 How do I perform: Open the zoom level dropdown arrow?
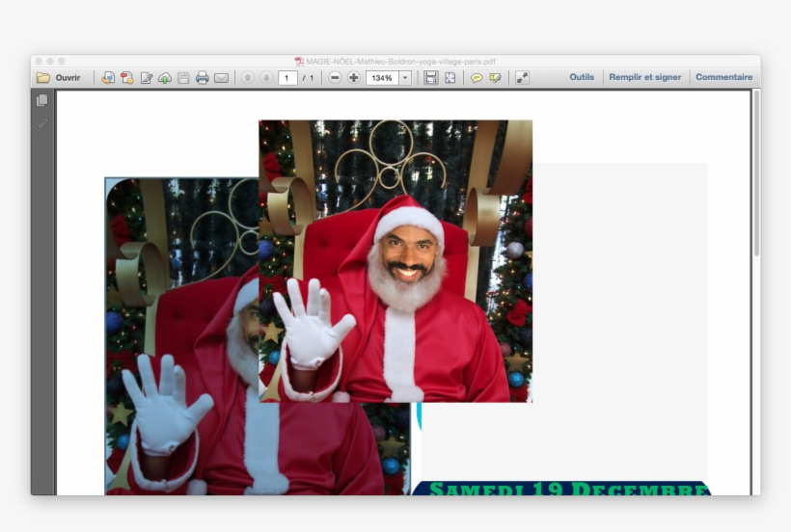(x=405, y=77)
